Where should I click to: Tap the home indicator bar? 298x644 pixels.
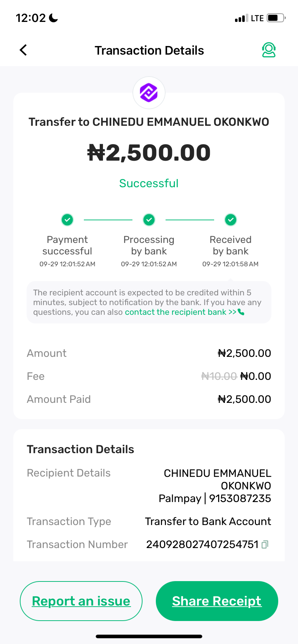(149, 636)
